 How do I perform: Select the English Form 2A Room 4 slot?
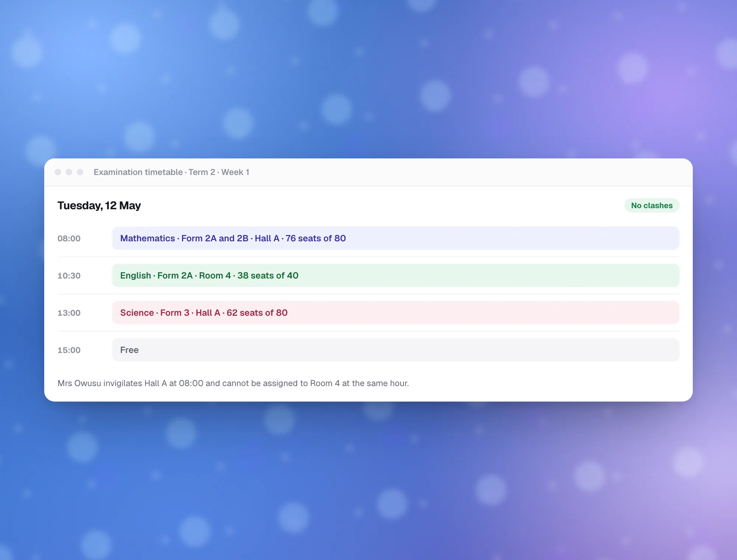click(x=395, y=276)
